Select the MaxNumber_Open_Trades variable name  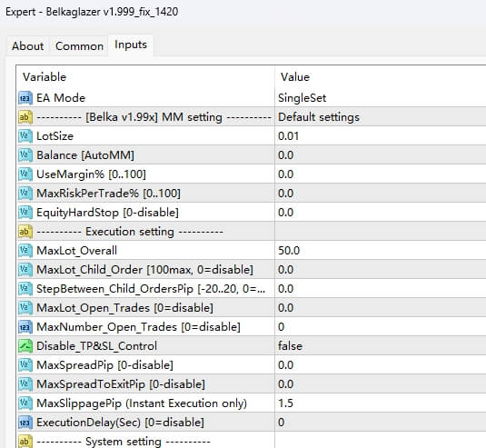[x=139, y=327]
